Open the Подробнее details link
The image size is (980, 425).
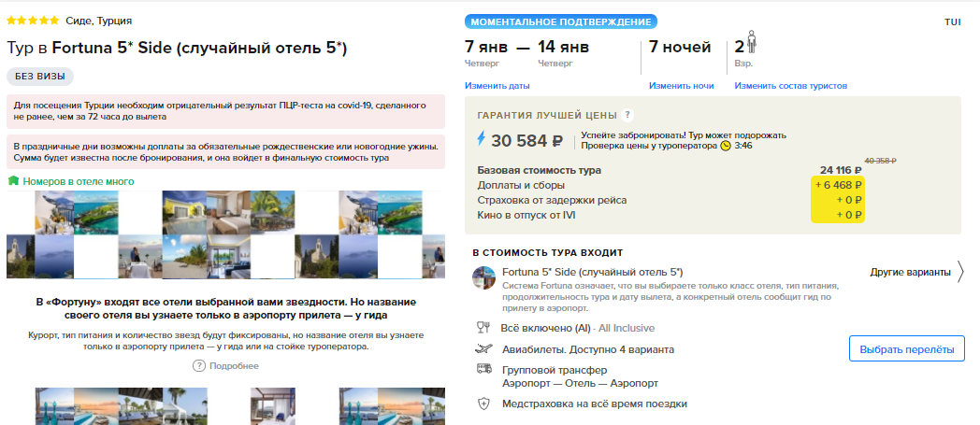click(234, 366)
